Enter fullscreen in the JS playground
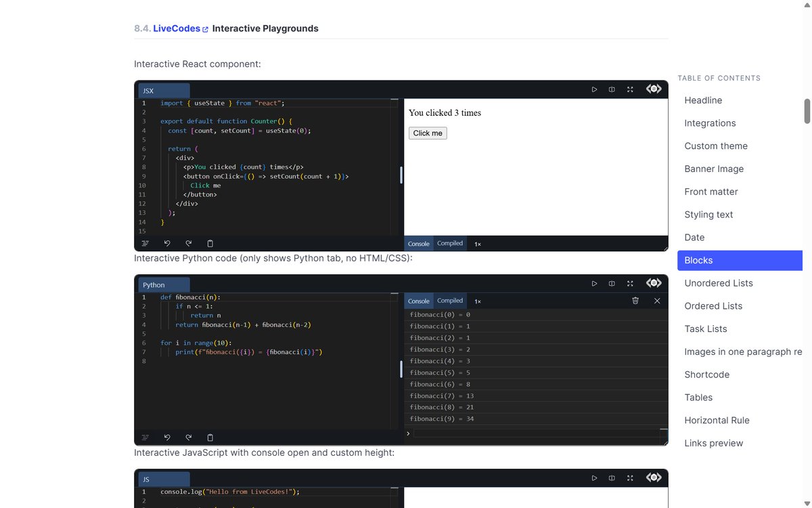Image resolution: width=812 pixels, height=508 pixels. click(630, 478)
